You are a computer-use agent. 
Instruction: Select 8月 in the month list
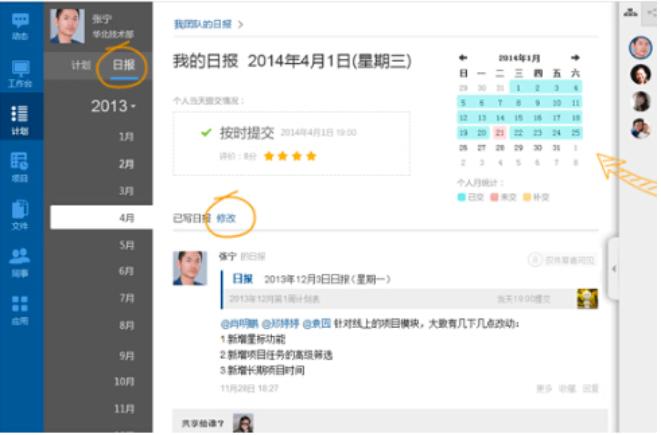click(126, 325)
